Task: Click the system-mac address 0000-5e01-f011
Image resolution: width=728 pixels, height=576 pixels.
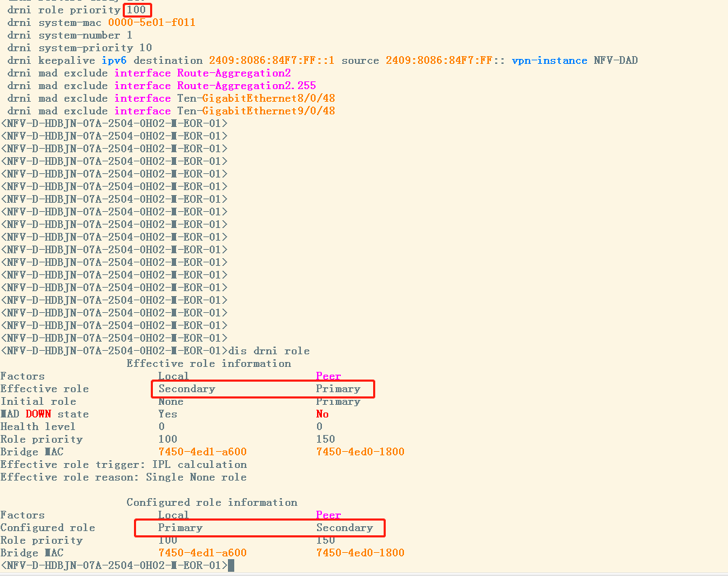Action: 151,22
